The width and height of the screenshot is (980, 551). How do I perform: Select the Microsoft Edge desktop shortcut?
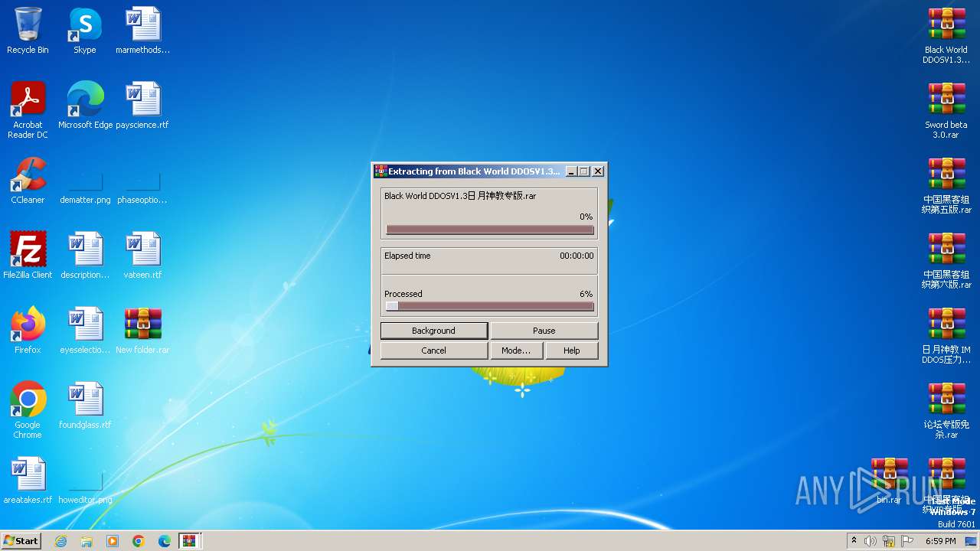[x=85, y=106]
